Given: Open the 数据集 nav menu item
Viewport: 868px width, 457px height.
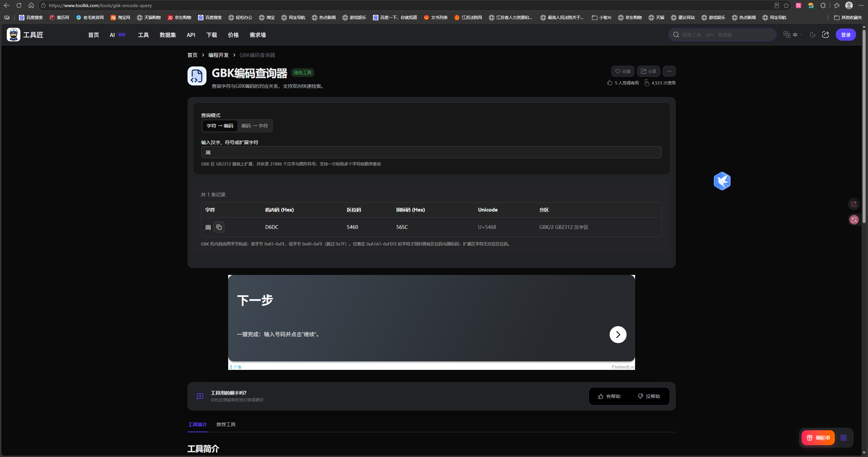Looking at the screenshot, I should pos(168,35).
